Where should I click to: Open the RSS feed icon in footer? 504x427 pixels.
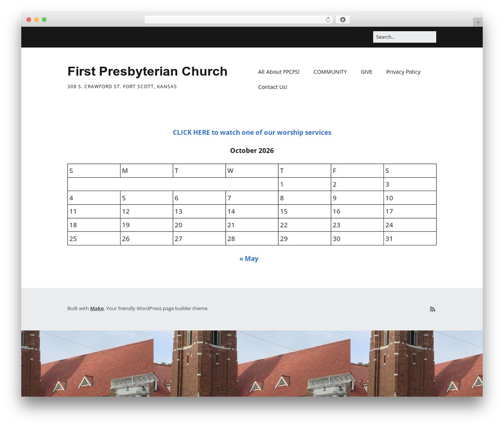(432, 309)
